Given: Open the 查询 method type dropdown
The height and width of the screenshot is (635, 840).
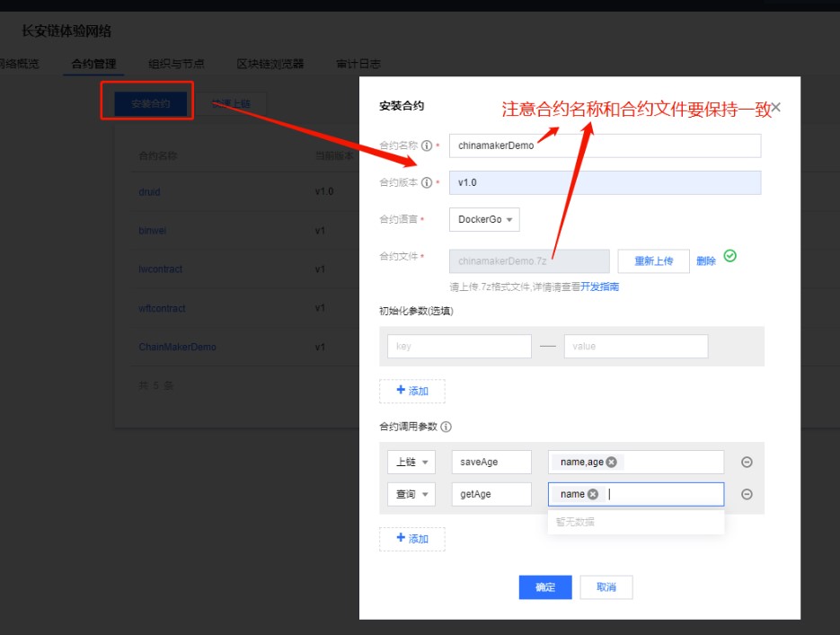Looking at the screenshot, I should [x=411, y=494].
